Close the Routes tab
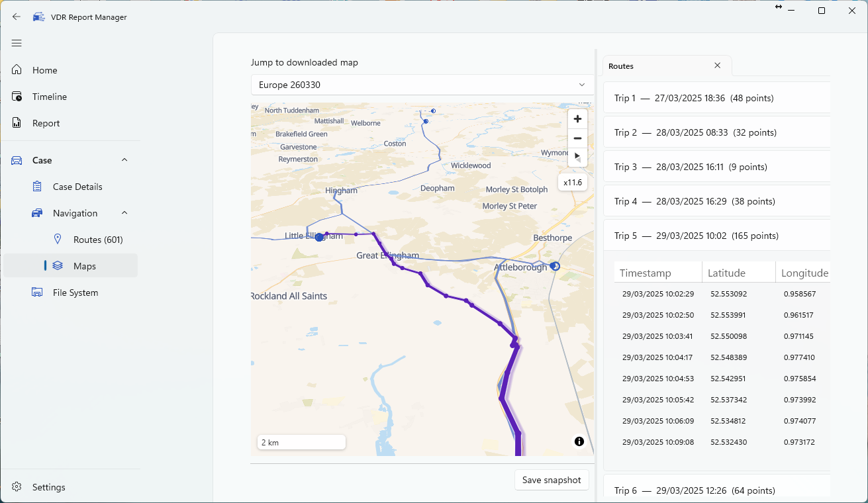This screenshot has height=503, width=868. point(717,66)
